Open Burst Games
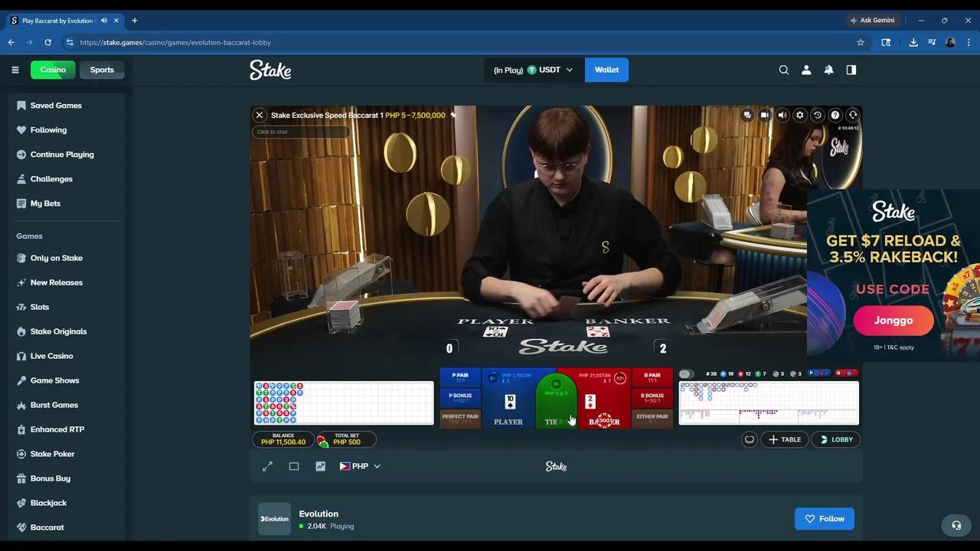The height and width of the screenshot is (551, 980). pos(67,405)
